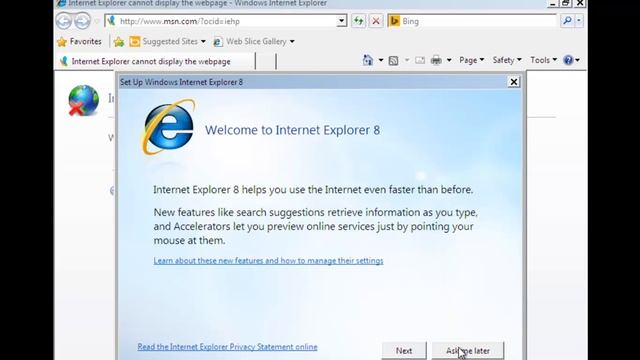Screen dimensions: 640x360
Task: Click the browser Forward arrow button
Action: pos(82,21)
